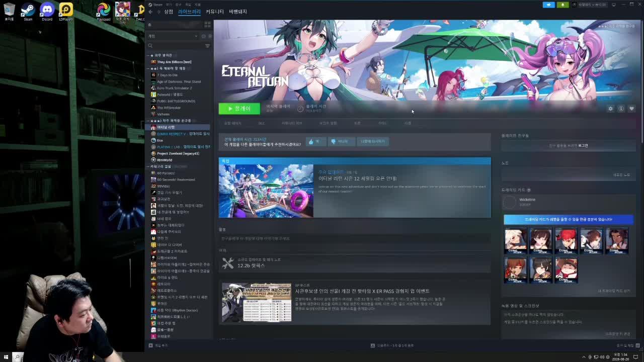
Task: Click the trading card help question mark
Action: point(529,190)
